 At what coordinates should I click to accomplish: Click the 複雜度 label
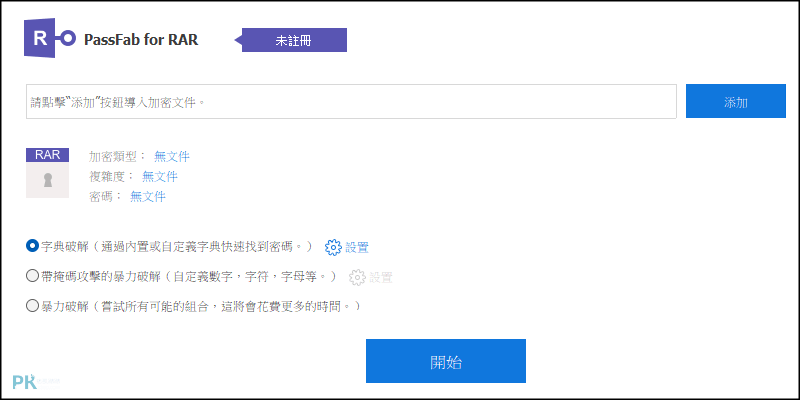click(111, 177)
